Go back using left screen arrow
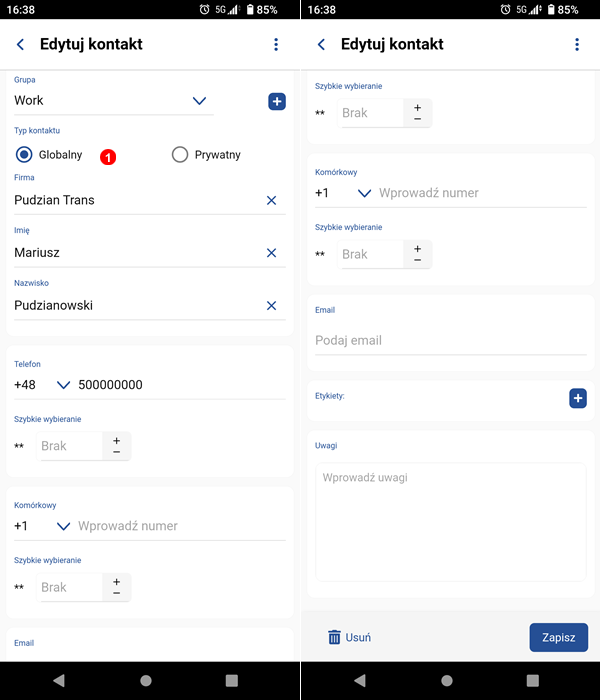This screenshot has width=600, height=700. [21, 44]
